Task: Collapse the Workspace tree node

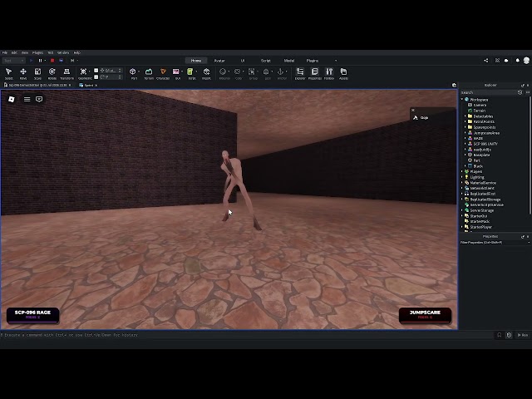Action: click(462, 100)
